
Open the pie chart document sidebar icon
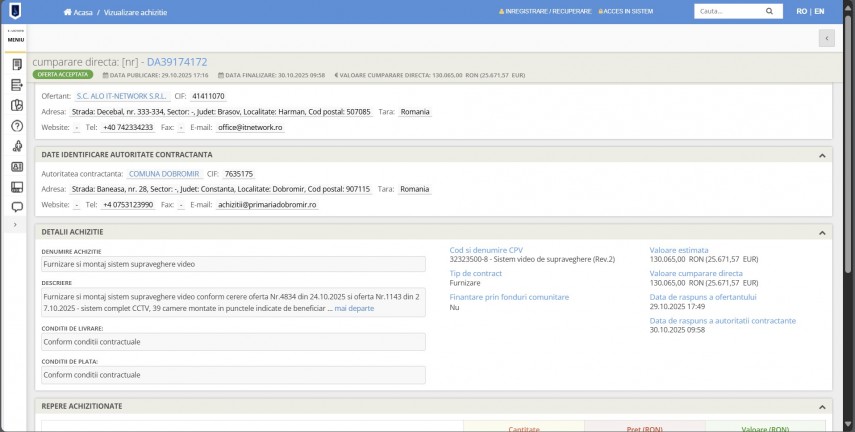tap(16, 105)
